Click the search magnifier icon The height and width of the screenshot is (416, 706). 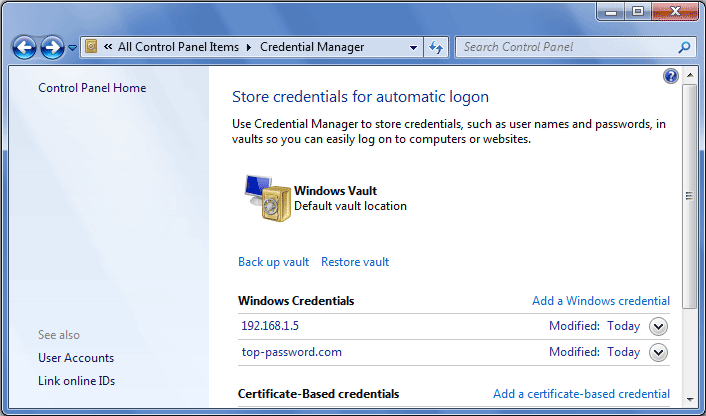(x=685, y=47)
